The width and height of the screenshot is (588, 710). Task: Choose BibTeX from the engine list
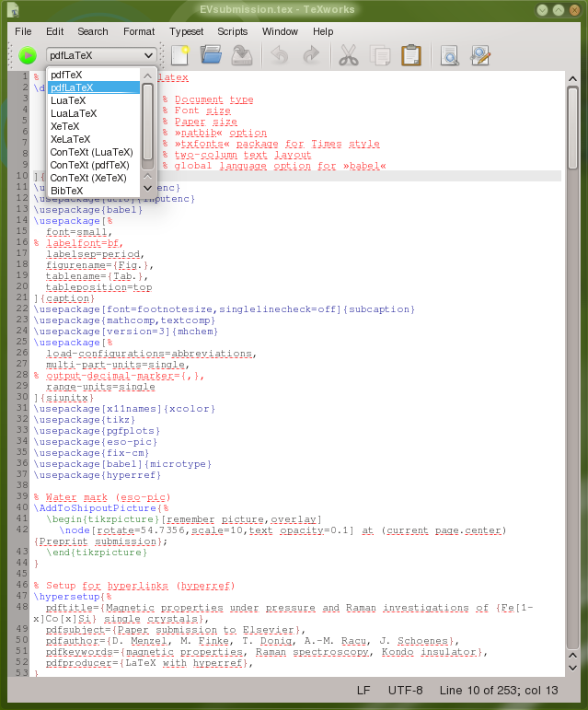[x=94, y=191]
